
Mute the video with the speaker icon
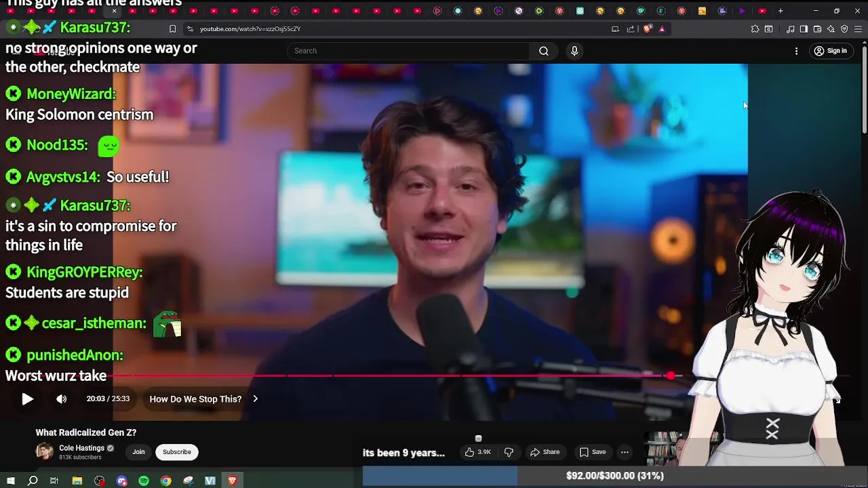click(x=62, y=399)
